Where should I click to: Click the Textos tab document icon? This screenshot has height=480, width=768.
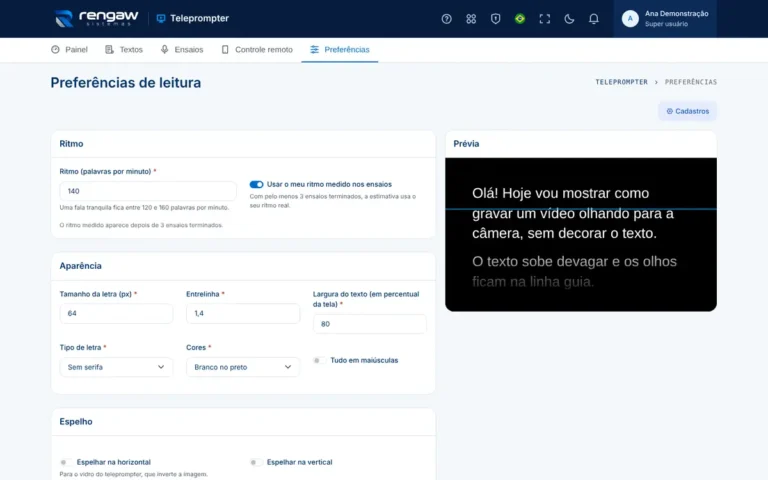point(109,49)
